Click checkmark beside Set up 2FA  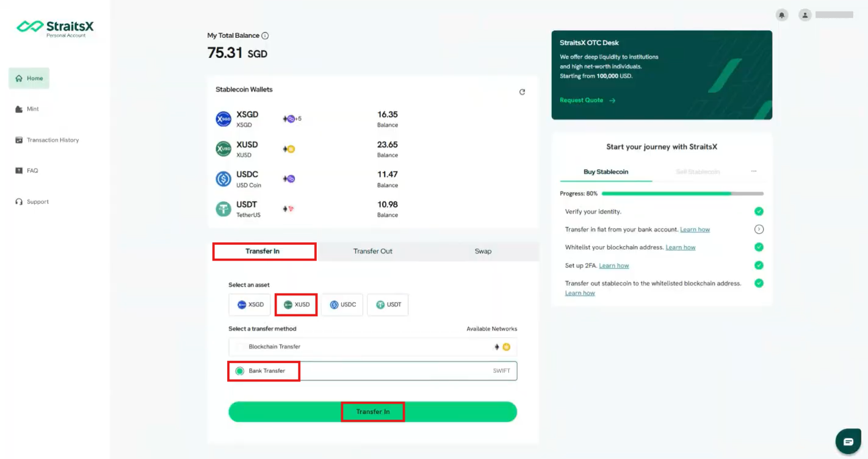point(759,266)
